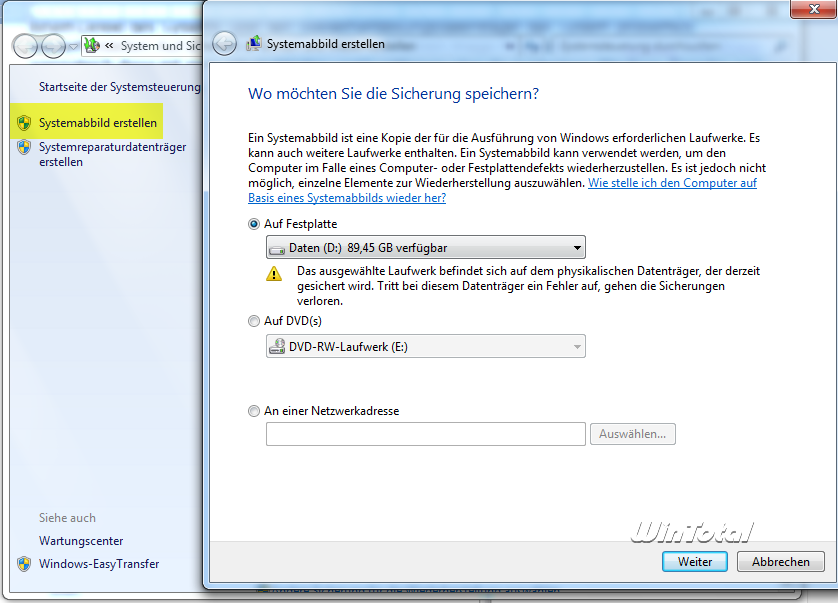Image resolution: width=838 pixels, height=603 pixels.
Task: Click the Systemabbild erstellen title icon
Action: [253, 44]
